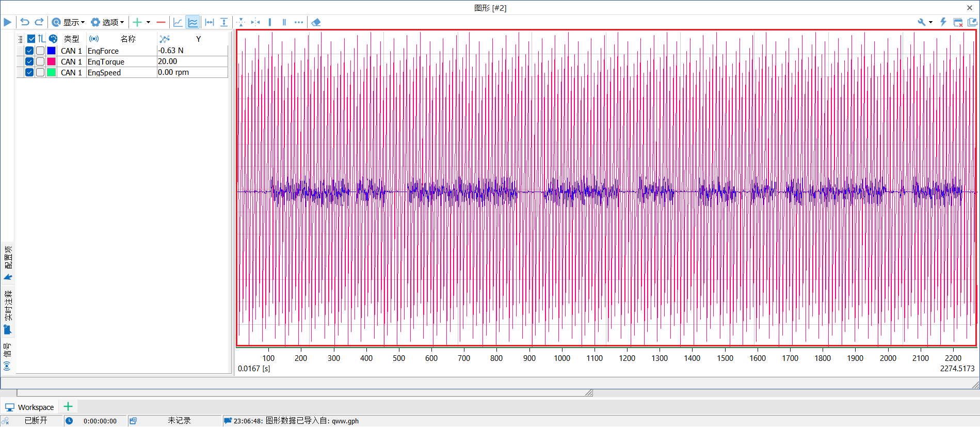
Task: Click the color palette header icon
Action: (53, 39)
